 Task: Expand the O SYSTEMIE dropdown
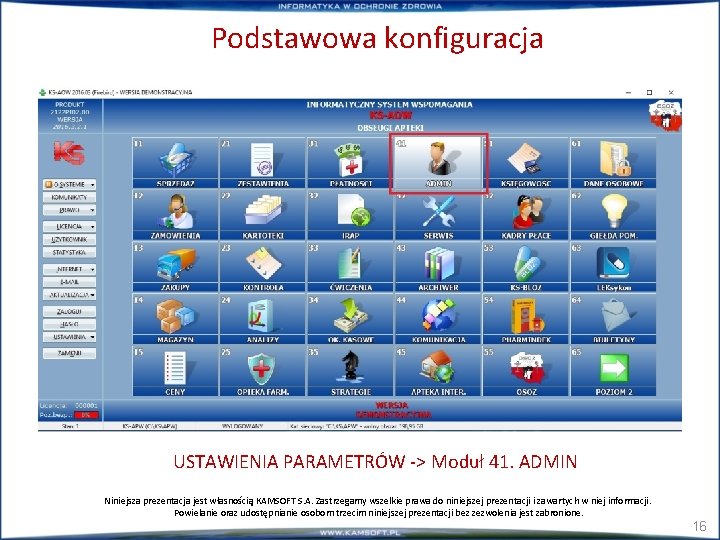[69, 185]
